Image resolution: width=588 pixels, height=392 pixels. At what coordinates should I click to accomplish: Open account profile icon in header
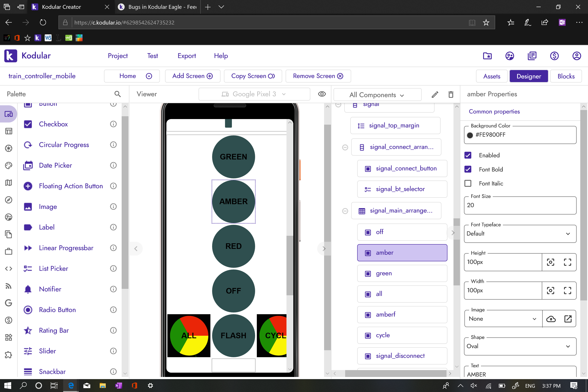[576, 56]
